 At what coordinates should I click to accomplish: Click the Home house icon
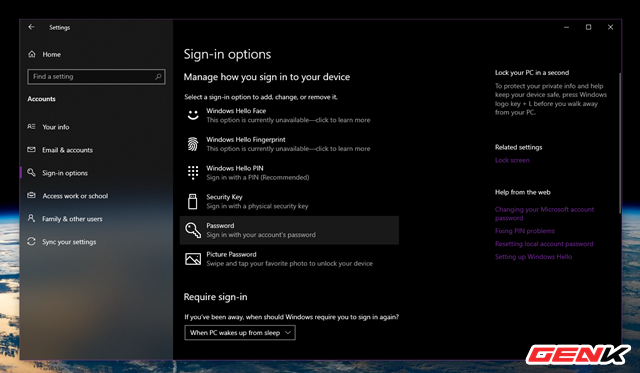click(32, 54)
